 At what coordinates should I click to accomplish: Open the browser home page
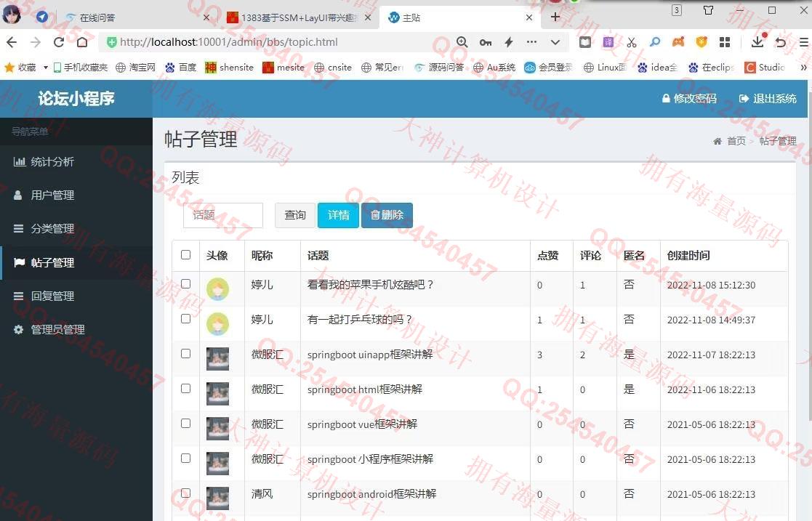(x=82, y=42)
